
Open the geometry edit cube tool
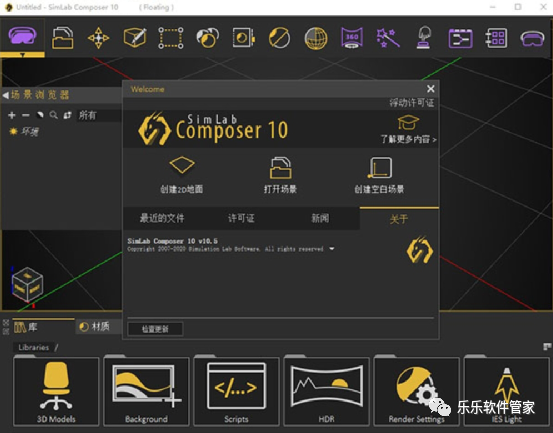pyautogui.click(x=135, y=38)
